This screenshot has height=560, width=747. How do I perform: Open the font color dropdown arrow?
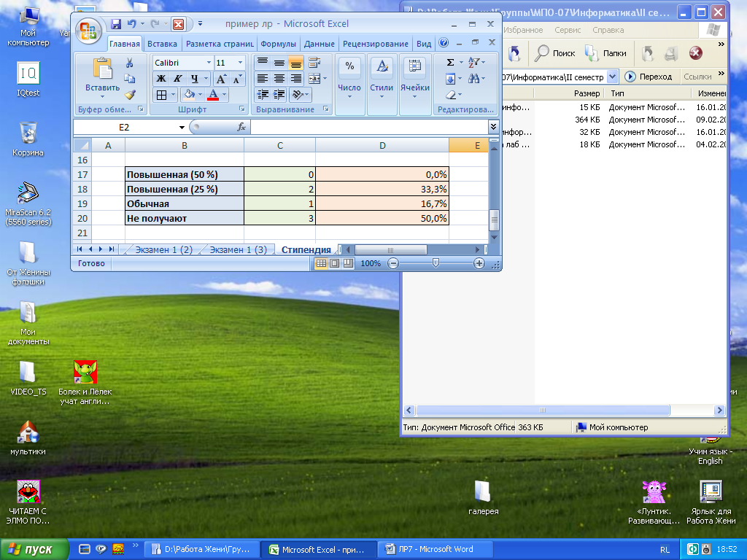coord(225,95)
